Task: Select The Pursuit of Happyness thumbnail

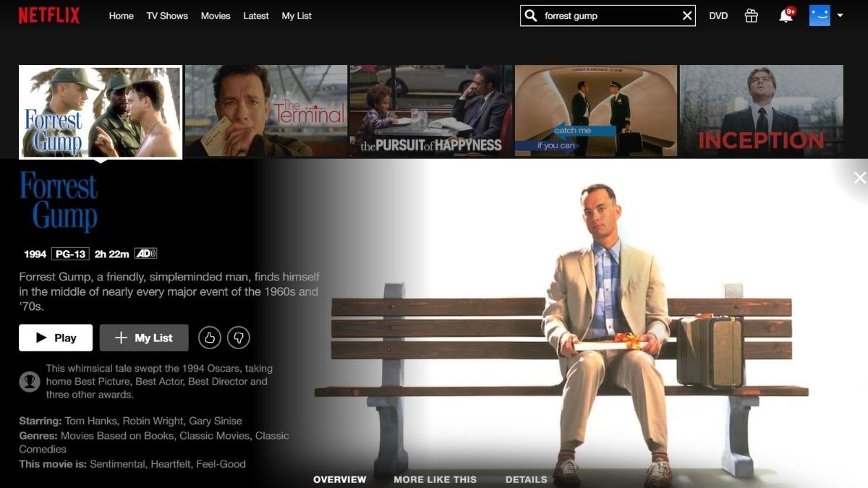Action: 431,111
